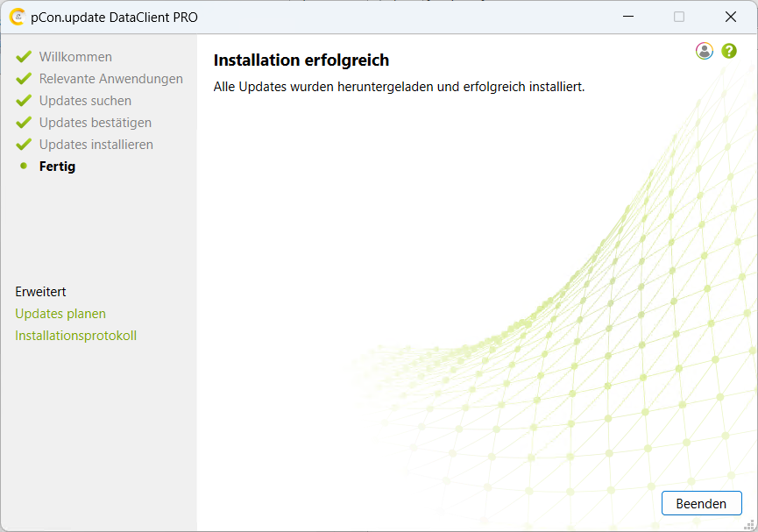Go to the Updates suchen step
Screen dimensions: 758x532
tap(85, 101)
